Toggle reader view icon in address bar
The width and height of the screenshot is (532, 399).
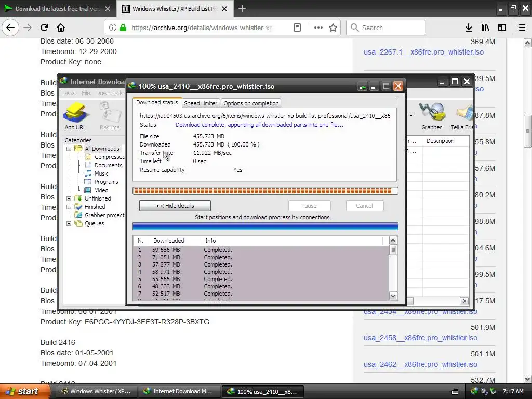297,28
